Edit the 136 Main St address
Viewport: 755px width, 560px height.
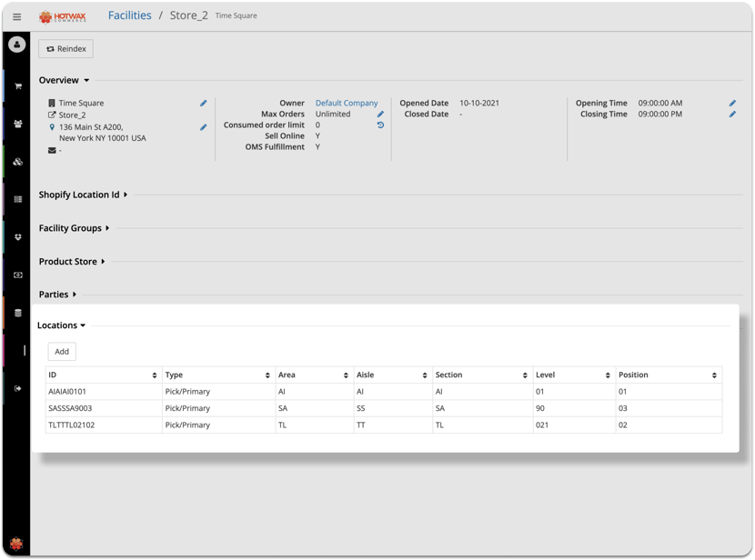[203, 127]
